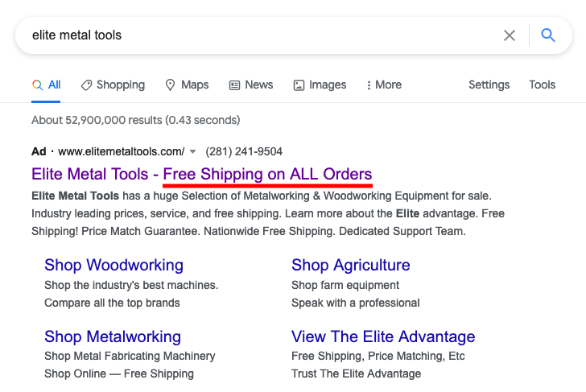The width and height of the screenshot is (586, 392).
Task: Click the News newspaper icon
Action: click(x=234, y=85)
